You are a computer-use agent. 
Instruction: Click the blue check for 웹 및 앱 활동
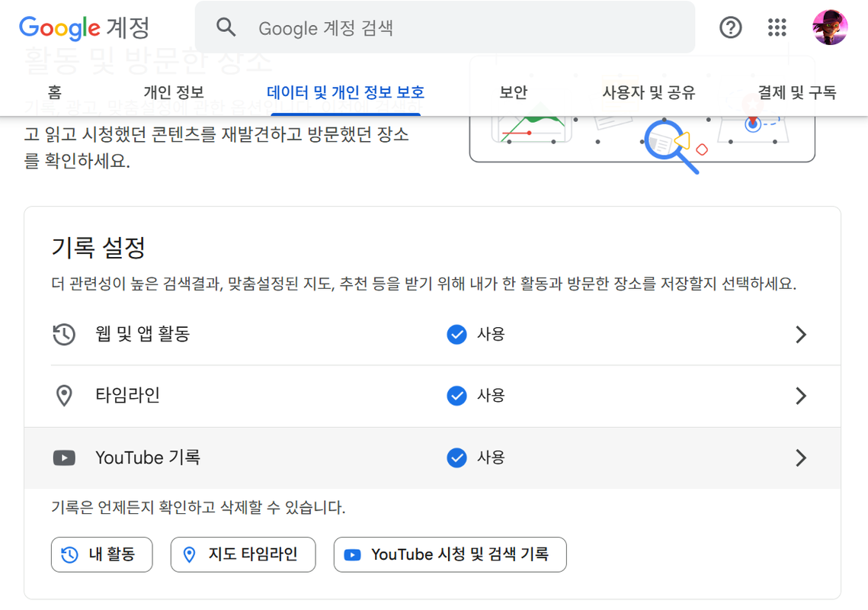click(456, 334)
